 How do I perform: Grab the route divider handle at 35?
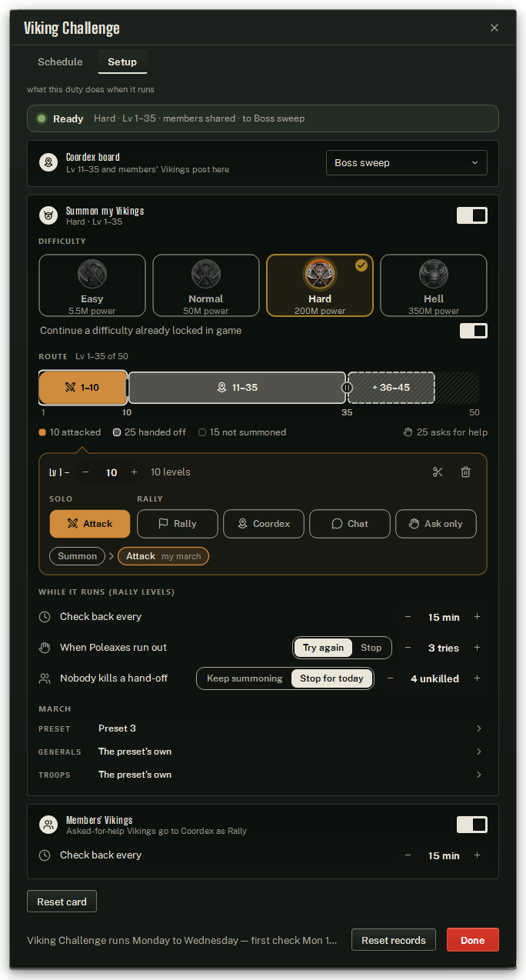[x=347, y=388]
